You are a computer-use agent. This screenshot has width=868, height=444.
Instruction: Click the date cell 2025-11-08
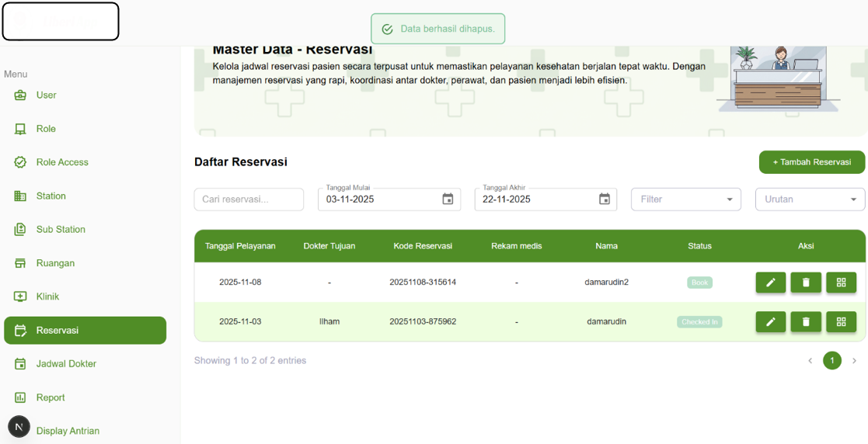pos(240,282)
